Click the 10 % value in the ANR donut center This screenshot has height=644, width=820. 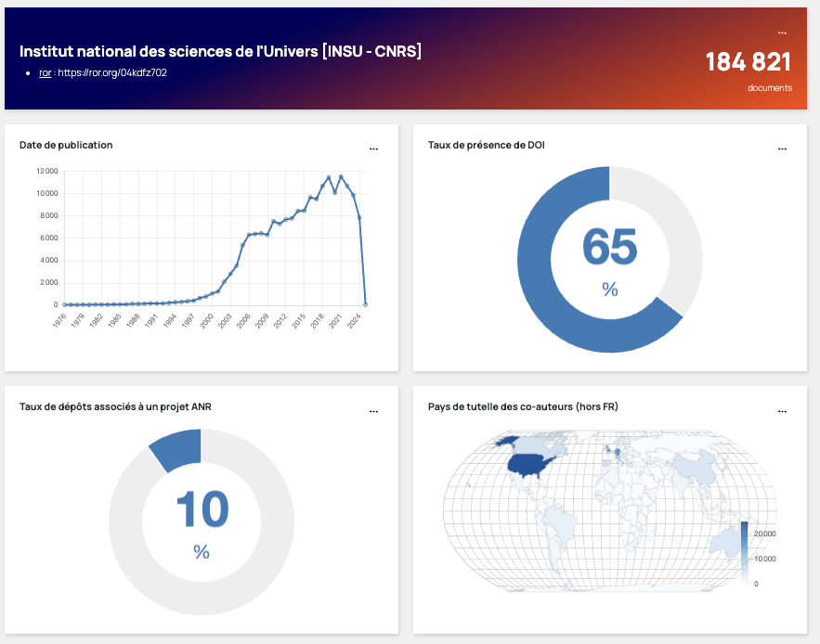point(202,510)
